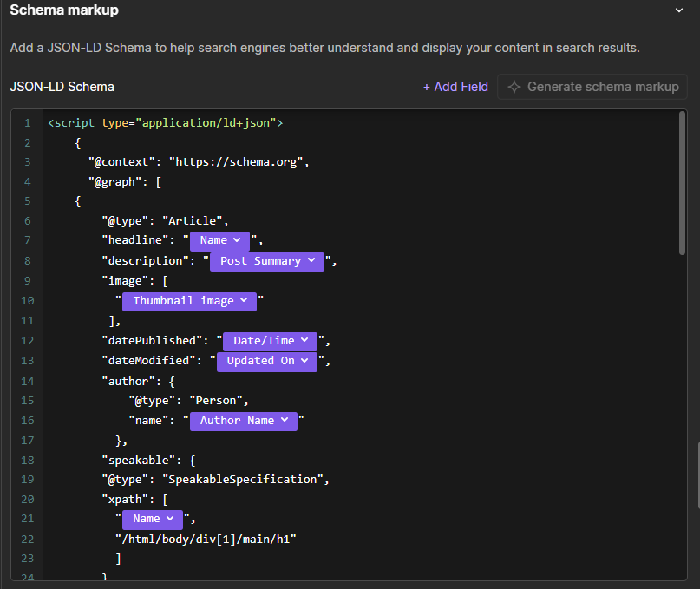700x589 pixels.
Task: Collapse the Schema markup section
Action: 680,10
